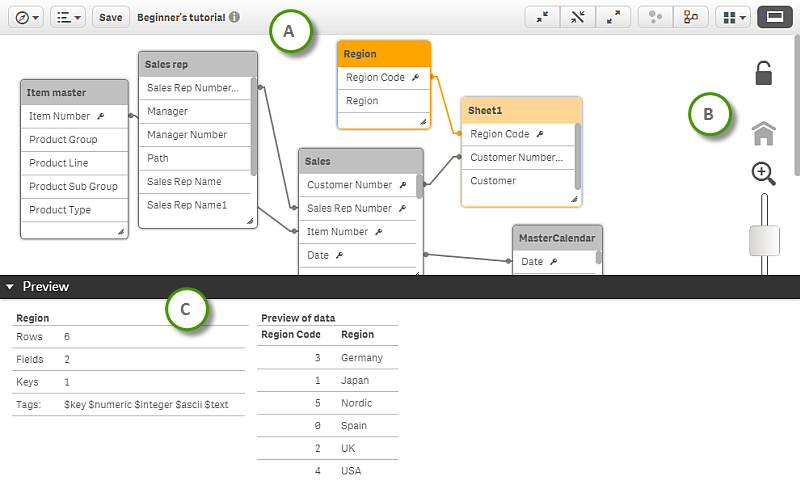Switch to source table view
This screenshot has width=800, height=487.
coord(690,17)
